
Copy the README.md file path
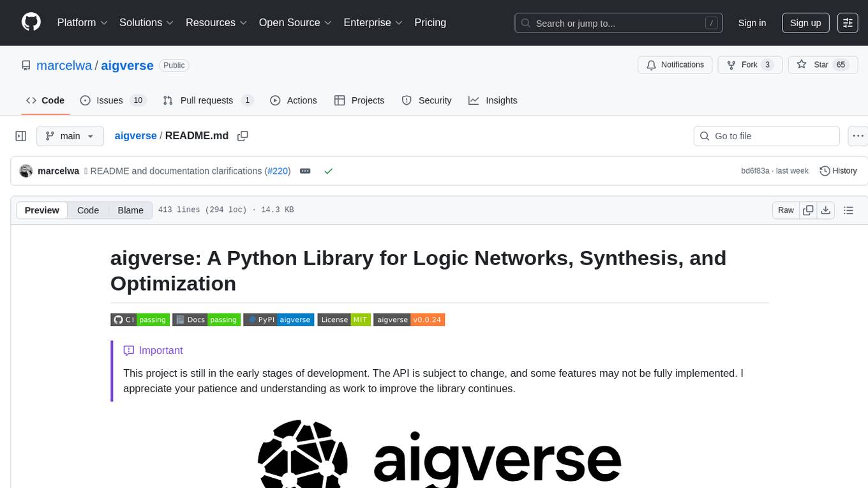(x=243, y=136)
